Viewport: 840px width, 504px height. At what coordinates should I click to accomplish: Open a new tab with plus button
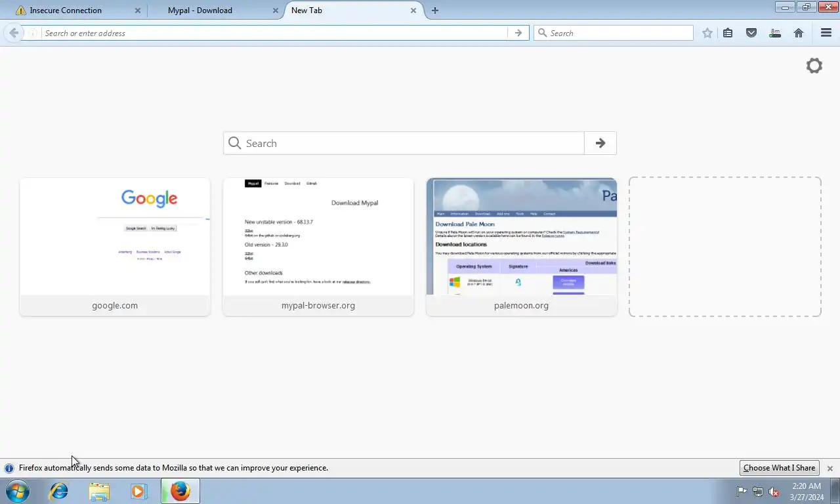435,10
